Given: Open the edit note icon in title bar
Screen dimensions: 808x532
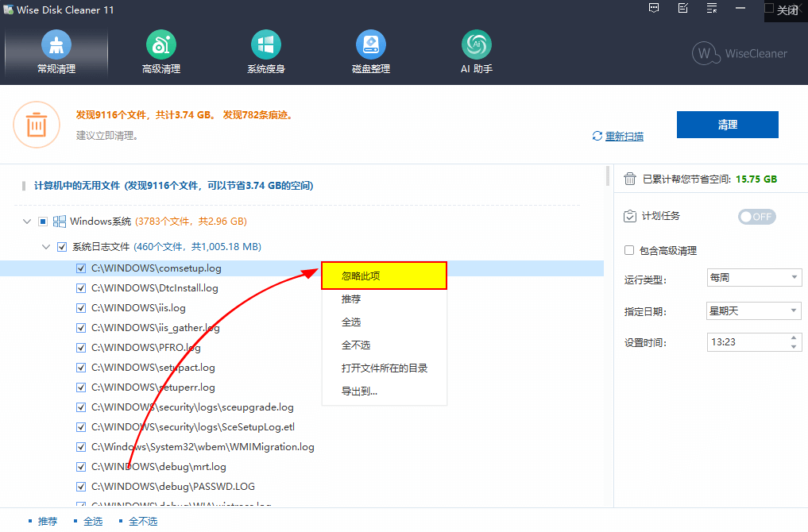Looking at the screenshot, I should [x=682, y=9].
